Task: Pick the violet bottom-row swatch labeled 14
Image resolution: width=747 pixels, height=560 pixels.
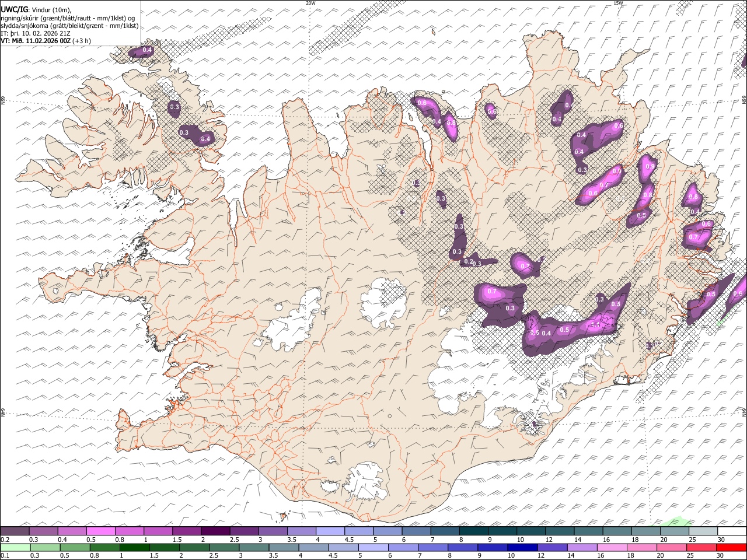Action: (581, 547)
